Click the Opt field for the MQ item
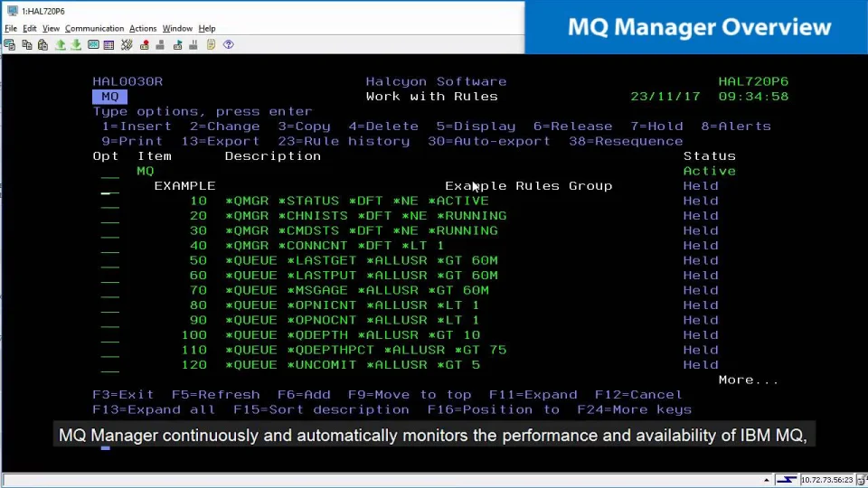The height and width of the screenshot is (488, 868). coord(110,172)
